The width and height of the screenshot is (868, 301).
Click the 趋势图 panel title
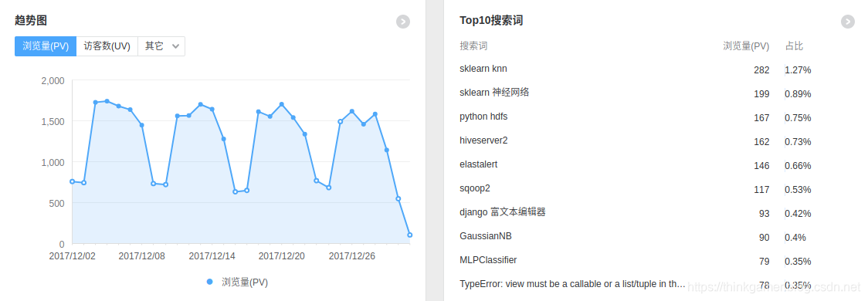tap(31, 21)
